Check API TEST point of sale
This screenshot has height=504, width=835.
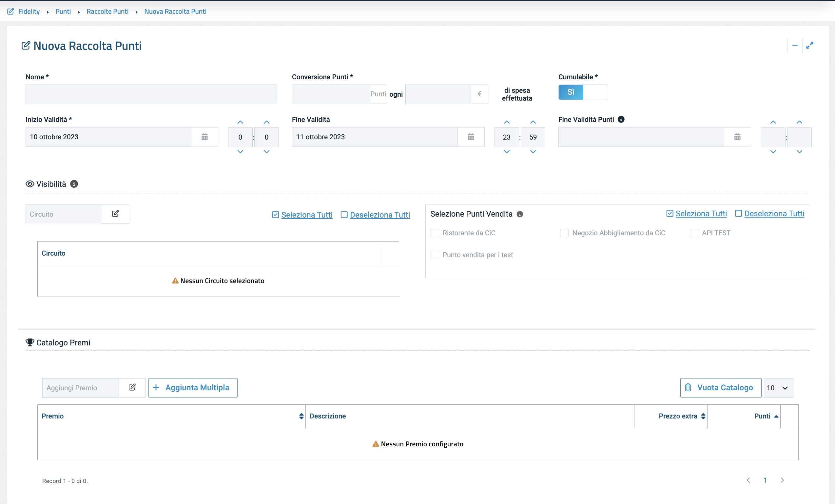[x=694, y=233]
